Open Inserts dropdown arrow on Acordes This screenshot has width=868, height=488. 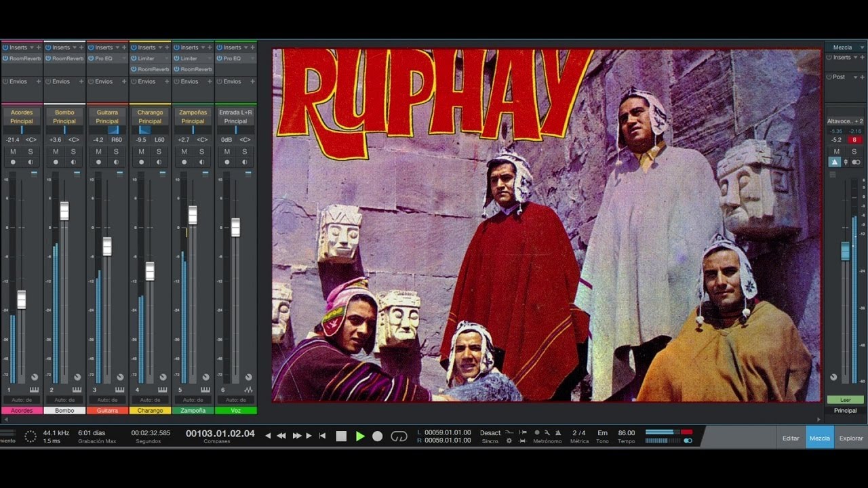point(32,47)
